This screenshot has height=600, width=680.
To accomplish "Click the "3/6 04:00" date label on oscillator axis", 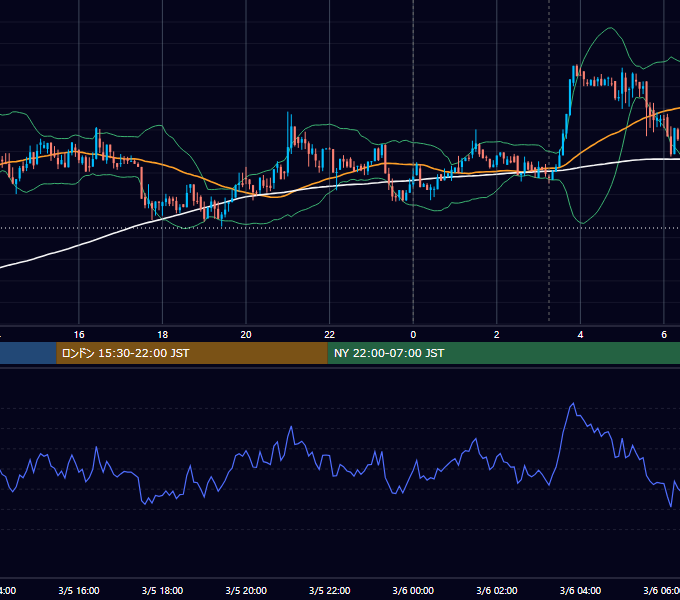I will pyautogui.click(x=580, y=590).
